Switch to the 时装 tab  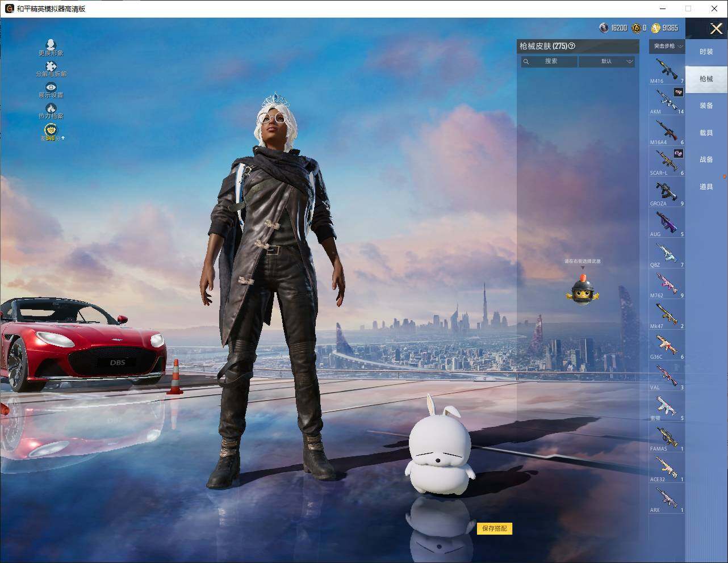click(x=706, y=52)
